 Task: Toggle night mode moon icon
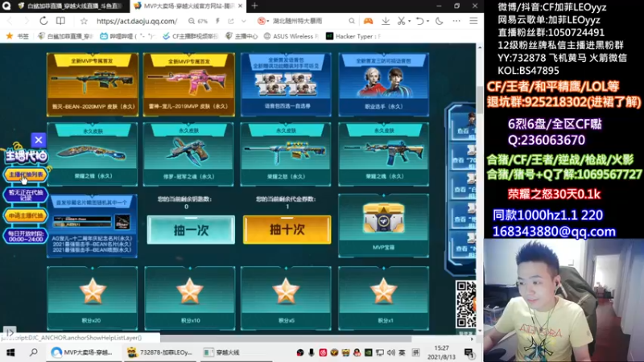coord(439,21)
